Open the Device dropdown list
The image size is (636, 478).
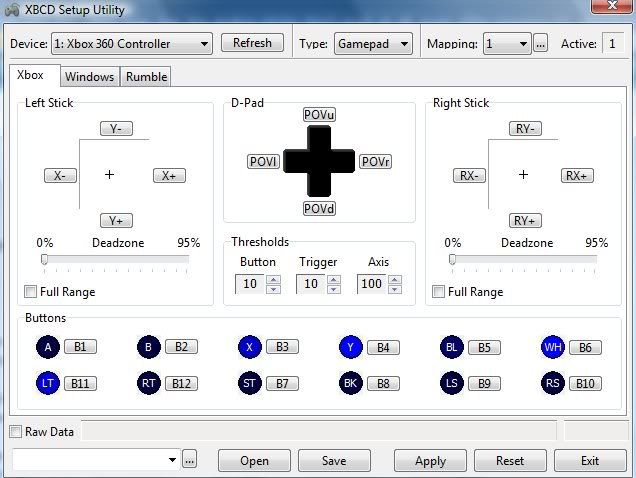tap(204, 44)
